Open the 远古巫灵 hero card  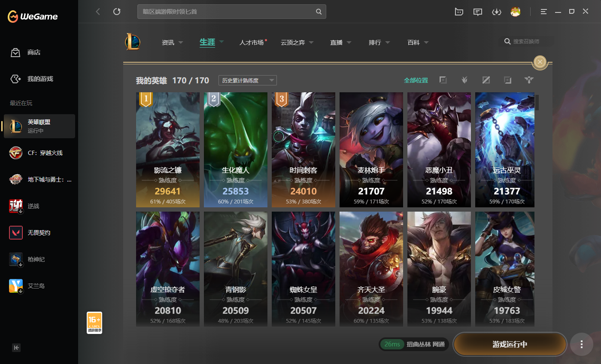click(x=505, y=150)
